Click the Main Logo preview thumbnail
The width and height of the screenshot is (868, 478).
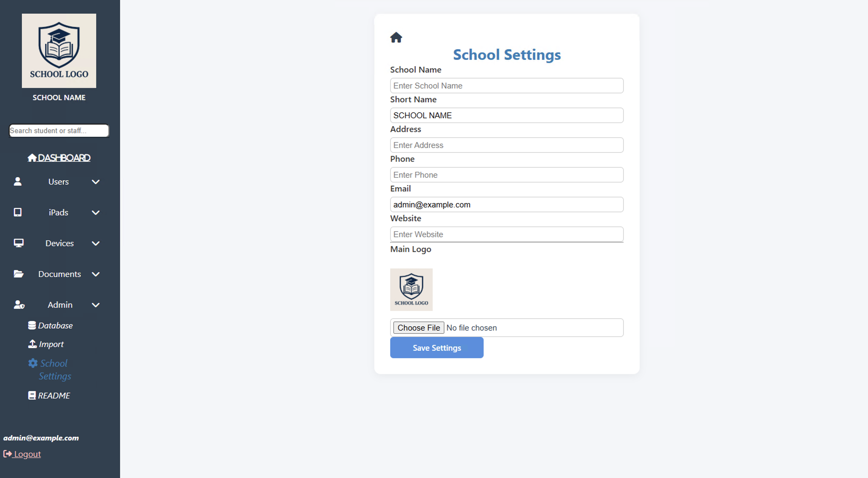411,289
